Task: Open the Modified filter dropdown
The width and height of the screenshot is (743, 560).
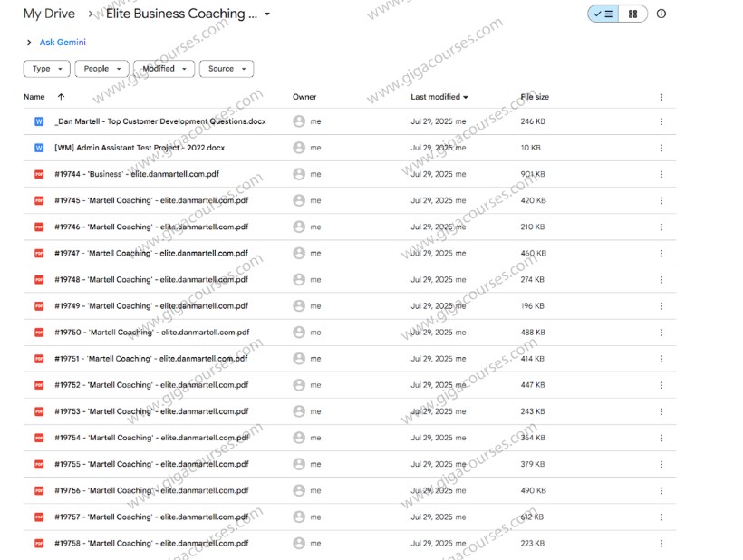Action: [x=164, y=69]
